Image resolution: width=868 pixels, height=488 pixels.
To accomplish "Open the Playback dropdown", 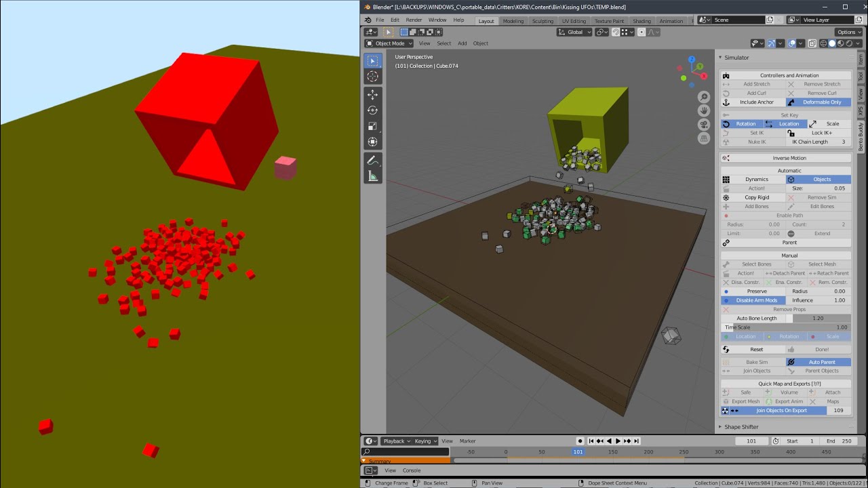I will [397, 441].
